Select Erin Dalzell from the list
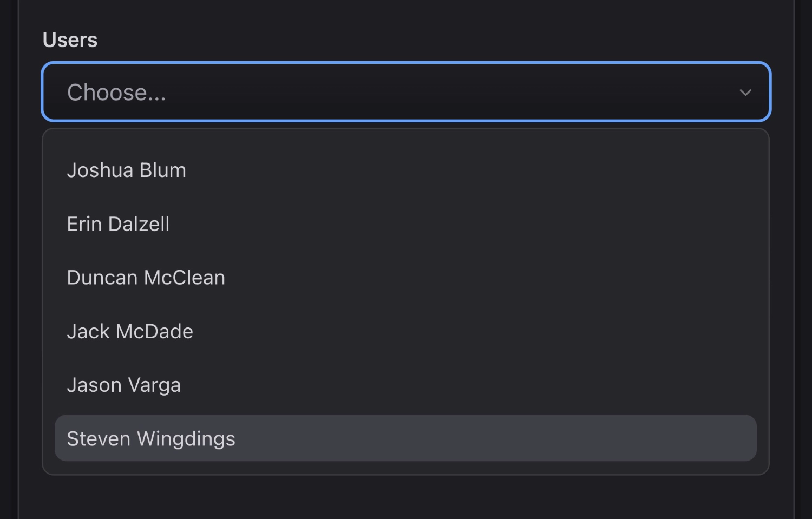812x519 pixels. 118,224
